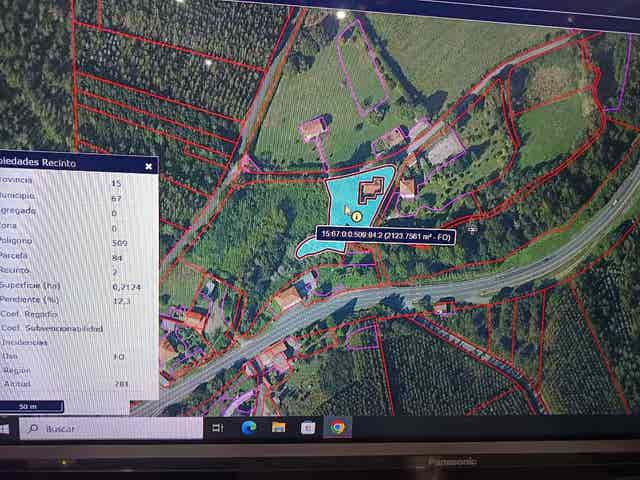Open Task View in the taskbar

tap(218, 427)
